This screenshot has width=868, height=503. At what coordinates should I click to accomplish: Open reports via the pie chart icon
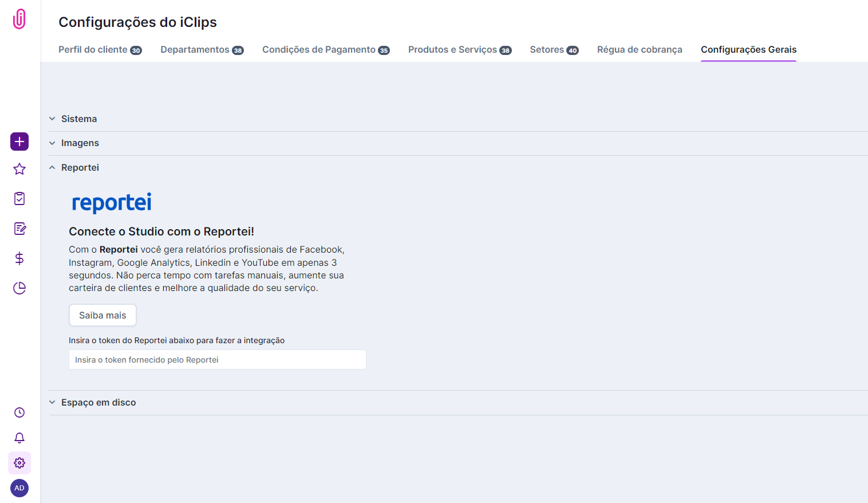tap(19, 288)
